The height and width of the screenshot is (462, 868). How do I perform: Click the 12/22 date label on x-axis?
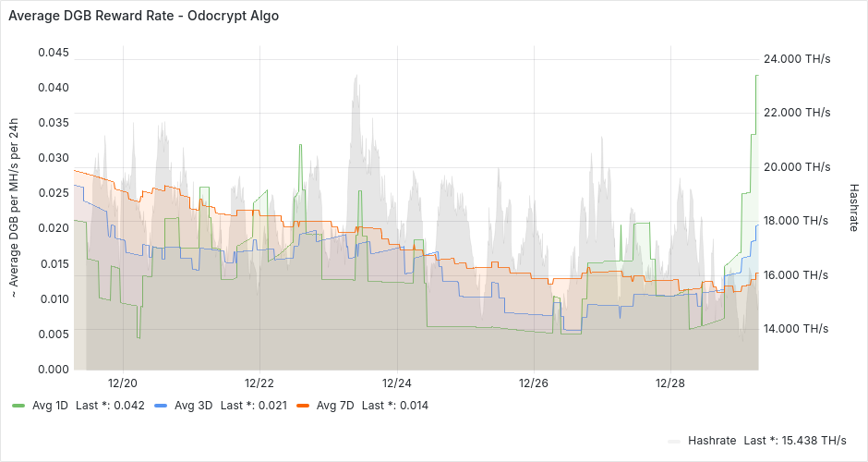pos(259,383)
